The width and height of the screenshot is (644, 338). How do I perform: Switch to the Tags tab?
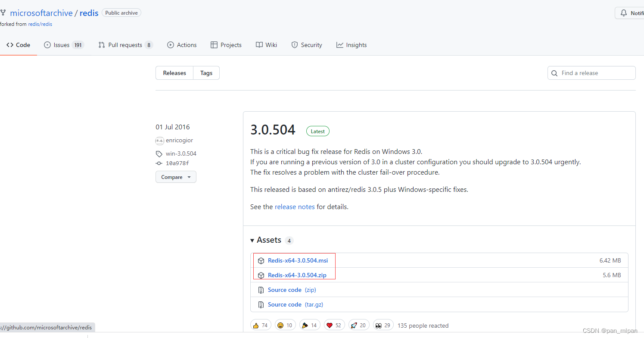click(206, 73)
